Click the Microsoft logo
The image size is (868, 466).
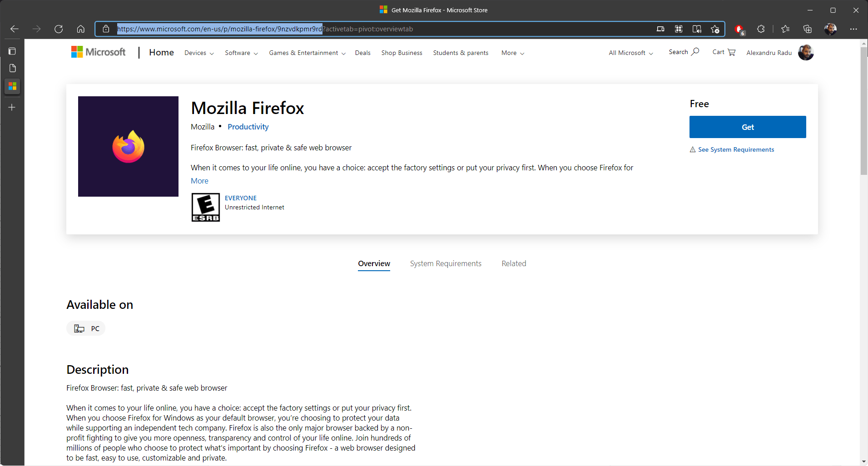(99, 52)
